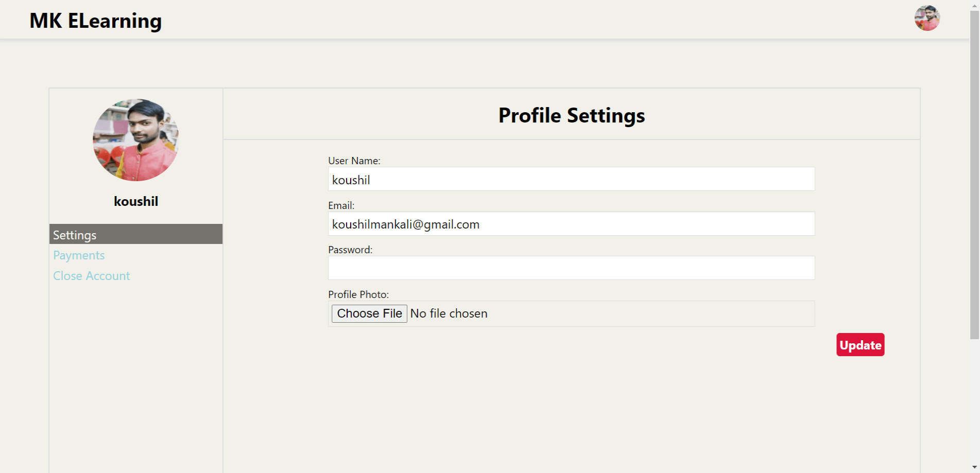Click the User Name: label
Image resolution: width=980 pixels, height=473 pixels.
[354, 161]
